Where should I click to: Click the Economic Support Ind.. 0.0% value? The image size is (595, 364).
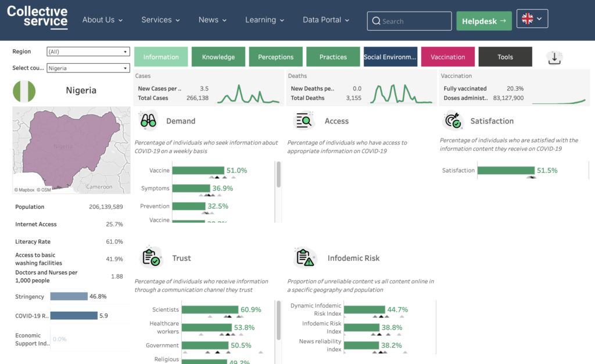tap(60, 339)
